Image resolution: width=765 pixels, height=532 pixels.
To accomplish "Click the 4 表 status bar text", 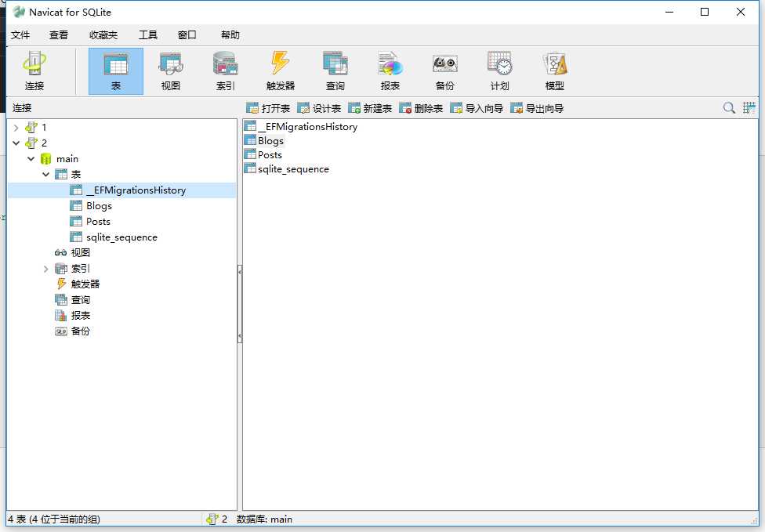I will pos(53,519).
